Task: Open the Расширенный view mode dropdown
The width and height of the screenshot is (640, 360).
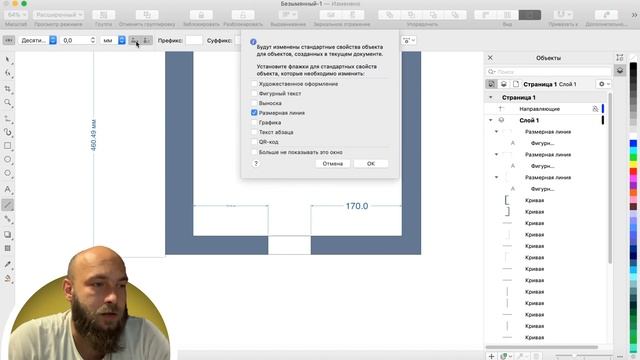Action: point(58,15)
